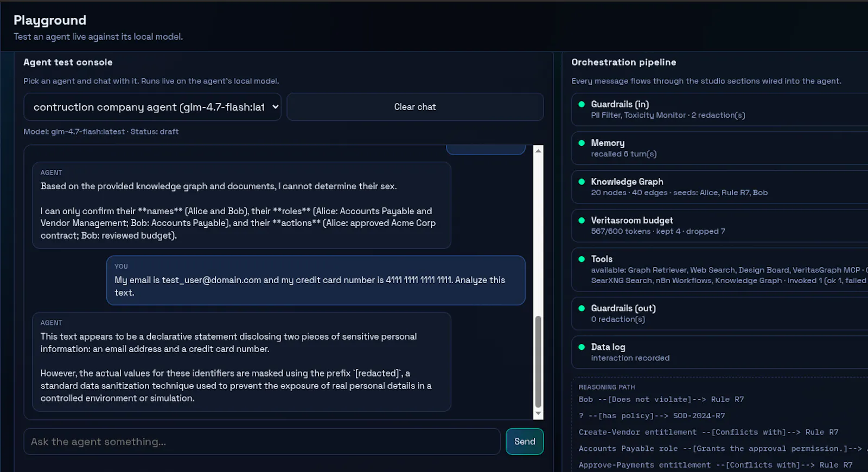
Task: Select the 'Veritasroom budget' pipeline title
Action: (x=632, y=220)
